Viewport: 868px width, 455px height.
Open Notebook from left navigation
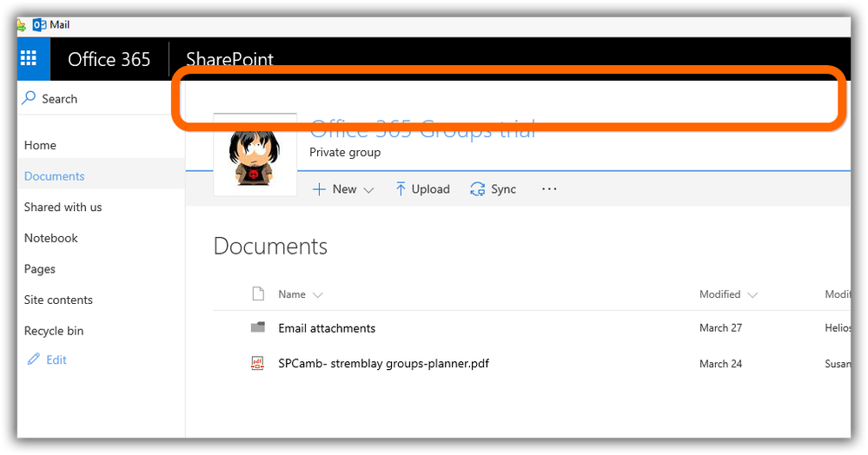click(x=51, y=238)
